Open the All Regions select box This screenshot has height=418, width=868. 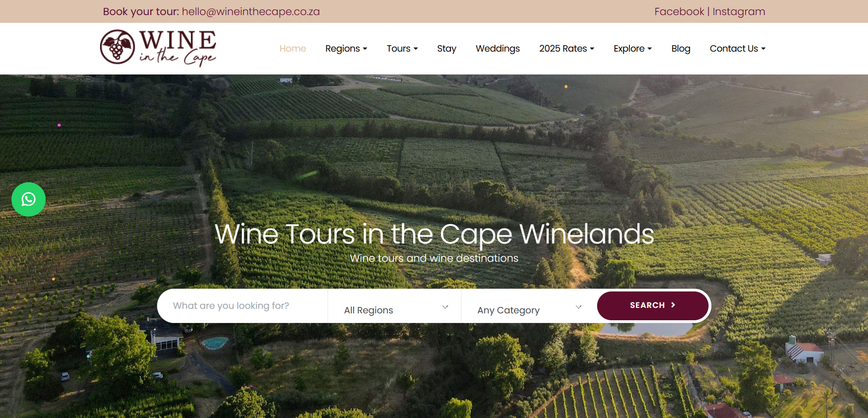click(395, 309)
